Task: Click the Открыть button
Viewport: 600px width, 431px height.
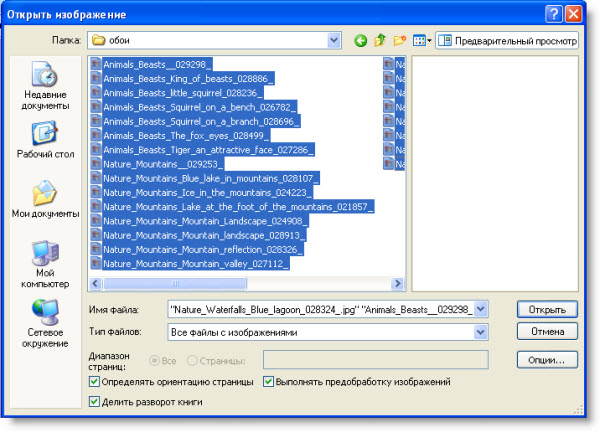Action: [x=547, y=309]
